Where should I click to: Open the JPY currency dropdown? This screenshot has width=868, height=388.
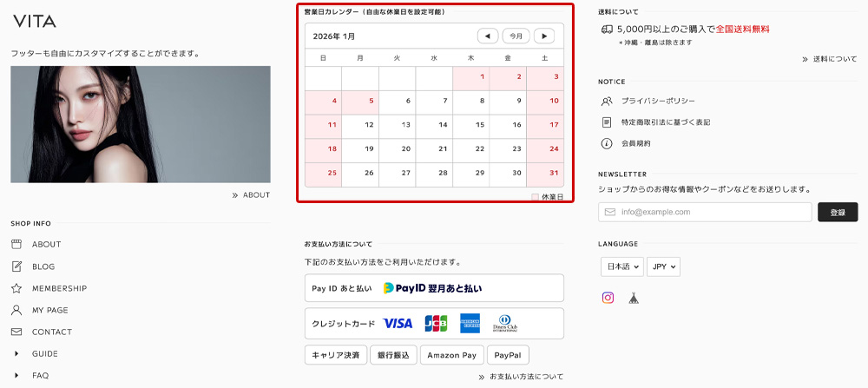(x=663, y=266)
